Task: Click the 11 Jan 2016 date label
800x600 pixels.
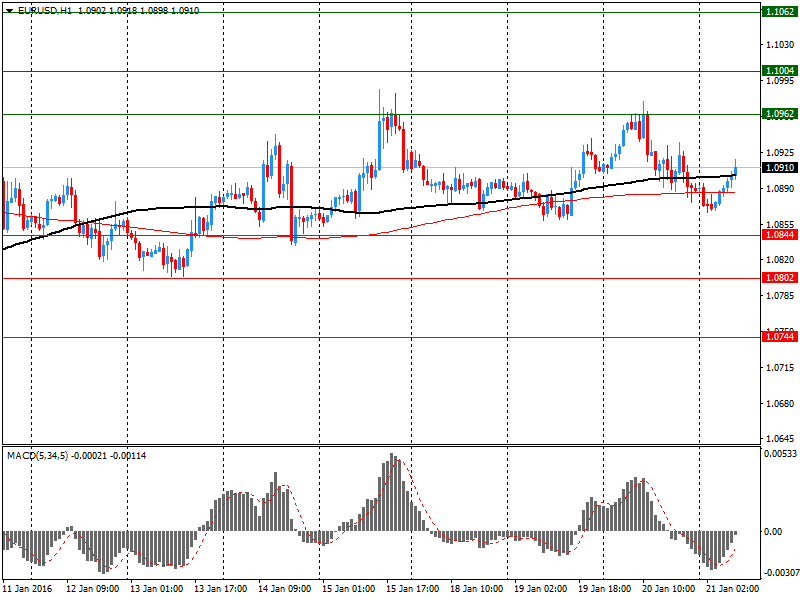Action: (x=27, y=588)
